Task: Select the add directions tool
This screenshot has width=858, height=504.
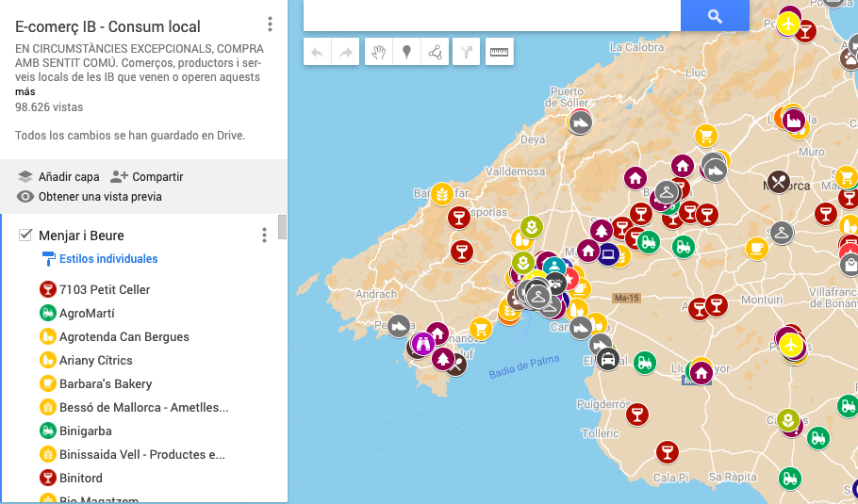Action: coord(466,52)
